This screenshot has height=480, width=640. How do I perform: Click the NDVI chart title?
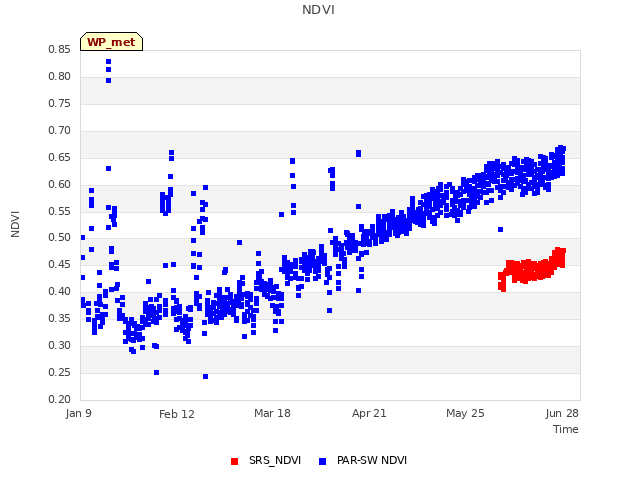(318, 10)
